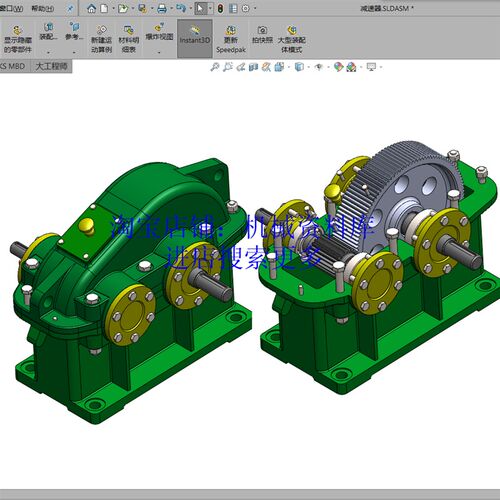Open a file using the Open folder icon

[x=123, y=8]
